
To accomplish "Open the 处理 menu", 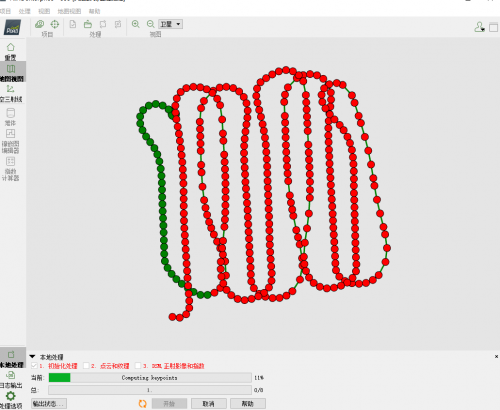I will 25,11.
